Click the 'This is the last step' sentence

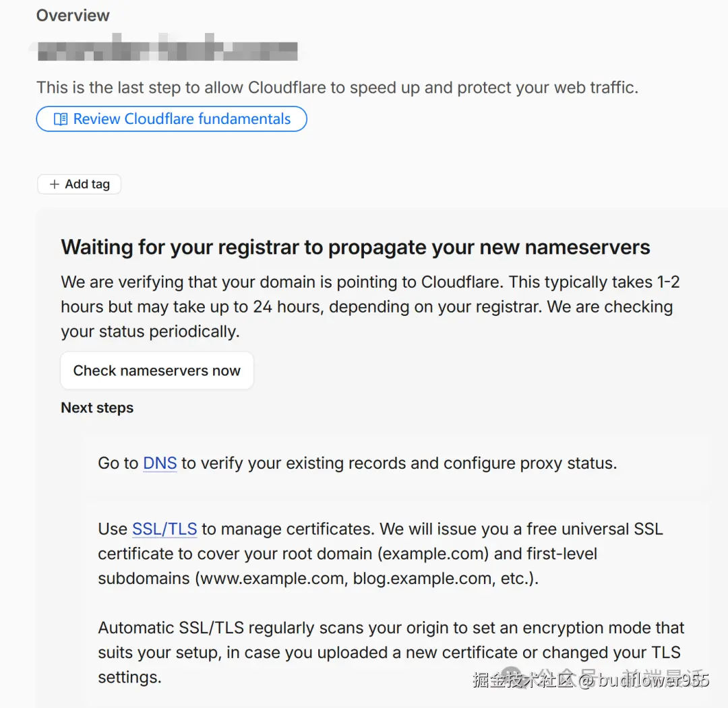(338, 87)
